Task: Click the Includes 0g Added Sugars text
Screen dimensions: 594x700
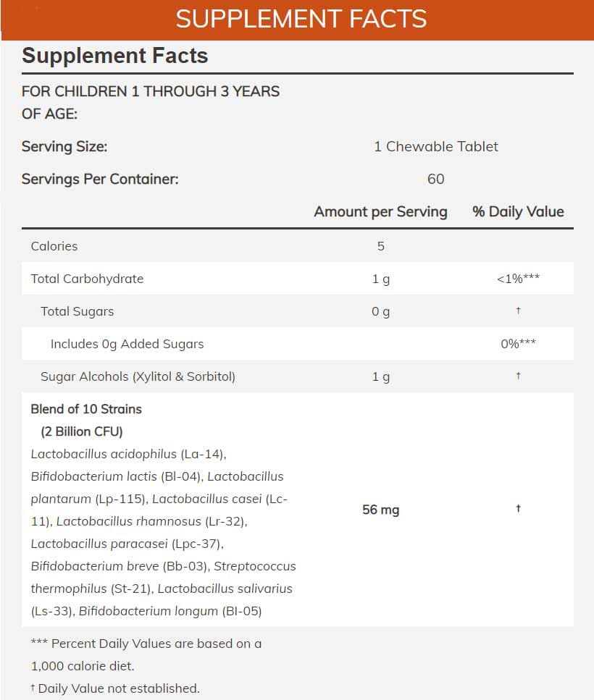Action: pos(127,344)
